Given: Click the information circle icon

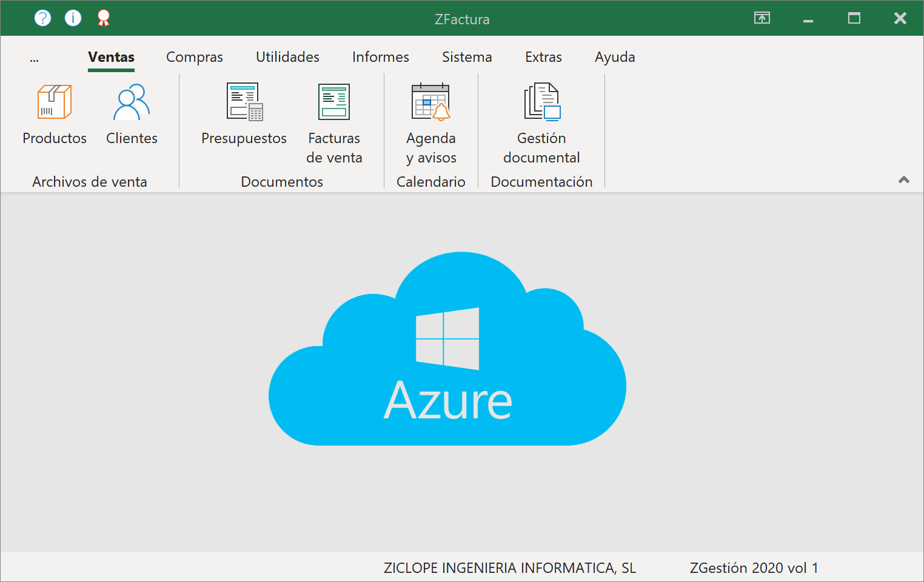Looking at the screenshot, I should coord(73,18).
